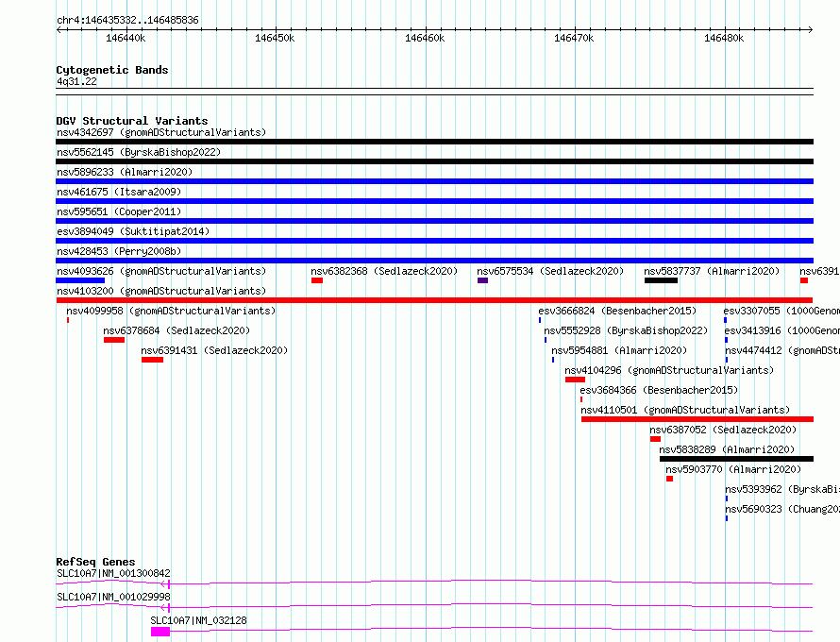
Task: Click the black nsv5837737 variant bar
Action: [x=661, y=280]
